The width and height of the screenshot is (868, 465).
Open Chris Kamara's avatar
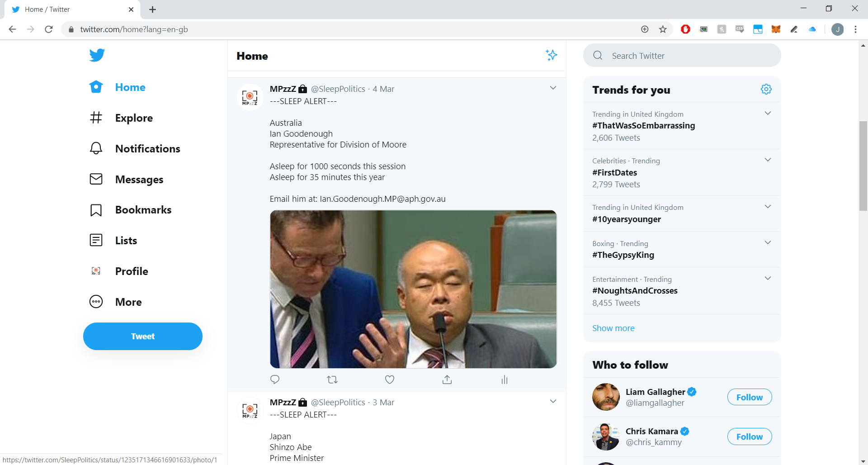point(606,437)
